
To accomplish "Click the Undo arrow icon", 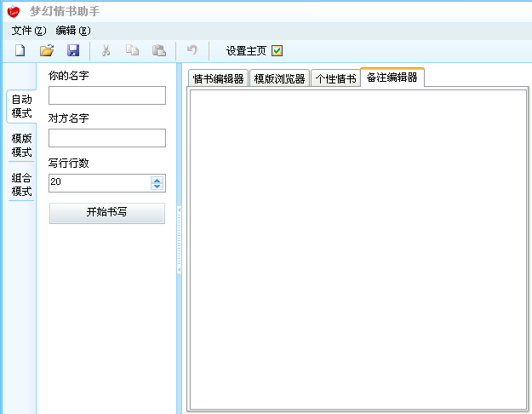I will coord(192,50).
